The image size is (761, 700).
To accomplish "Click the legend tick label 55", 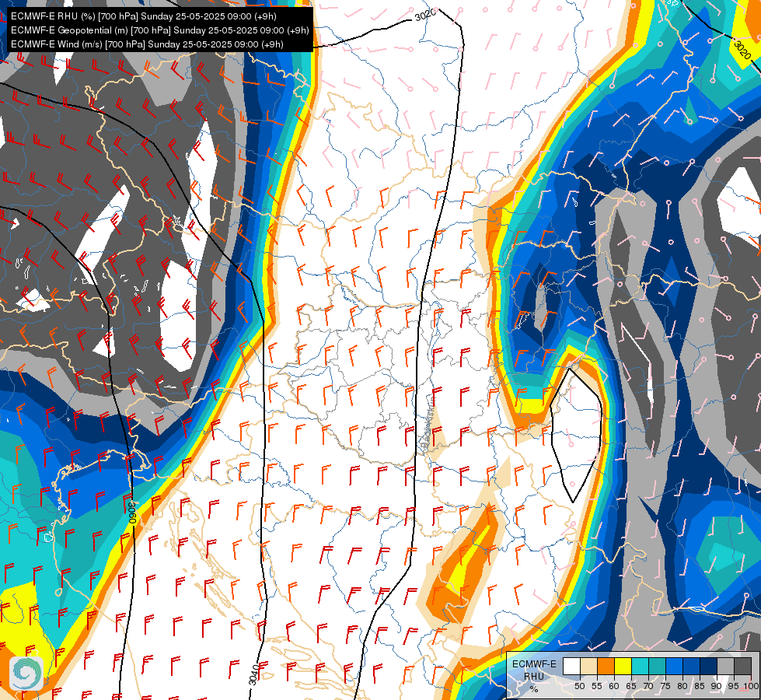I will [597, 687].
